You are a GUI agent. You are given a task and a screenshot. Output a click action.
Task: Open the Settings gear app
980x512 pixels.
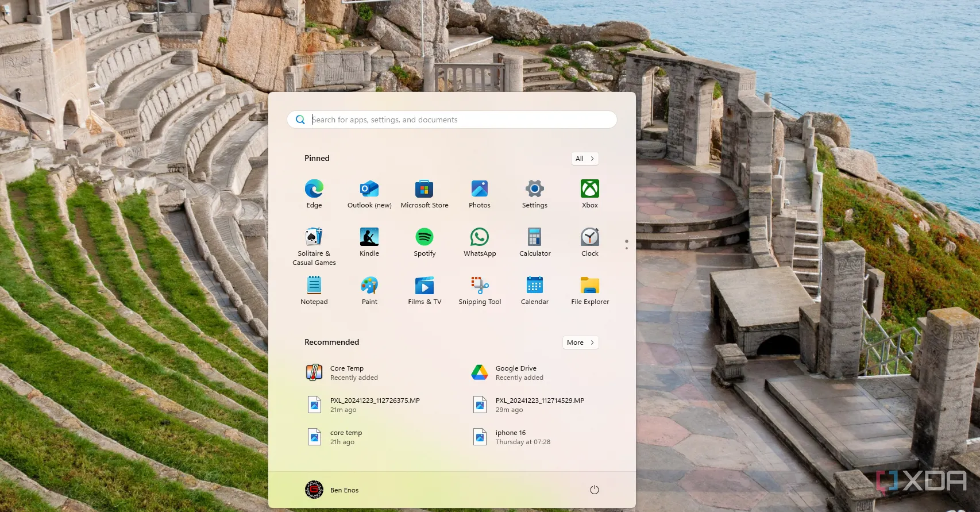[x=535, y=194]
